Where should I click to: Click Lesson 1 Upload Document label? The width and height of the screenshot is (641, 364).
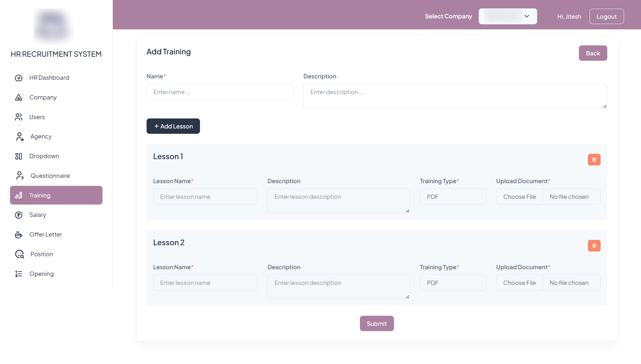tap(523, 181)
